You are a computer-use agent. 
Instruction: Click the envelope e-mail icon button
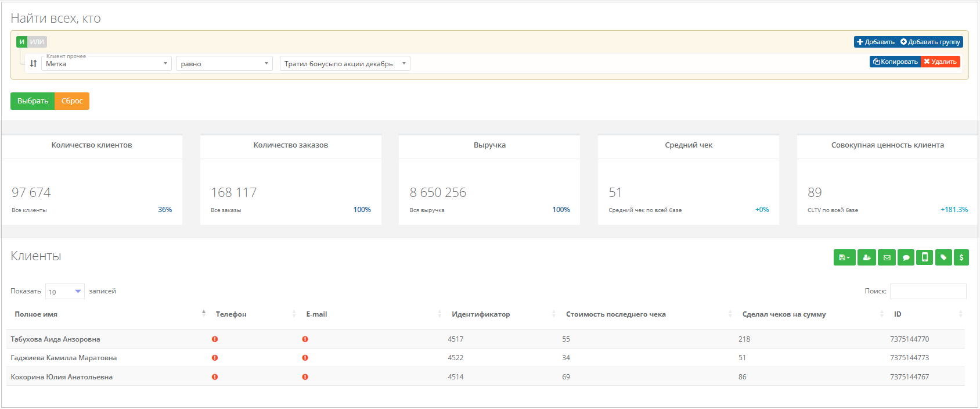coord(887,257)
